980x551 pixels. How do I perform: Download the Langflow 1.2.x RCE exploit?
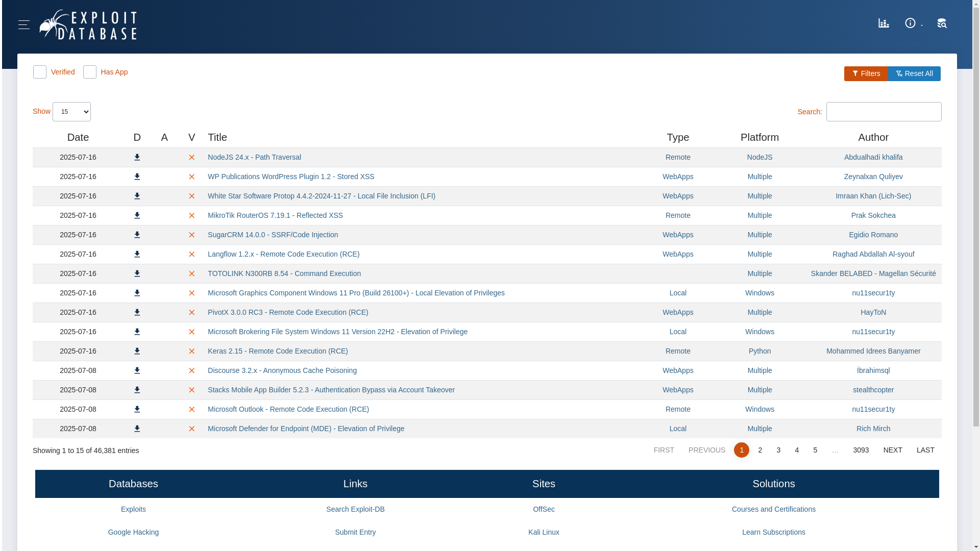click(137, 255)
